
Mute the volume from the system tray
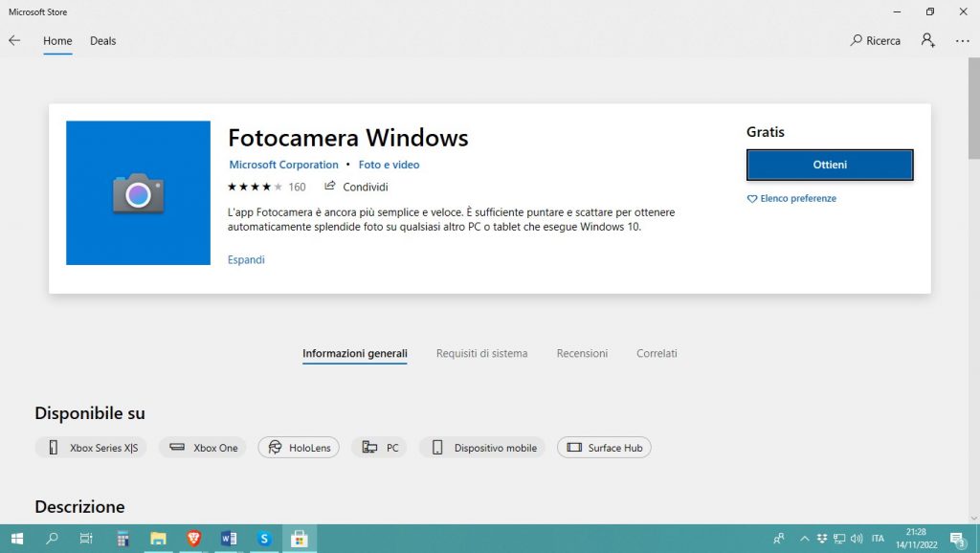point(857,540)
